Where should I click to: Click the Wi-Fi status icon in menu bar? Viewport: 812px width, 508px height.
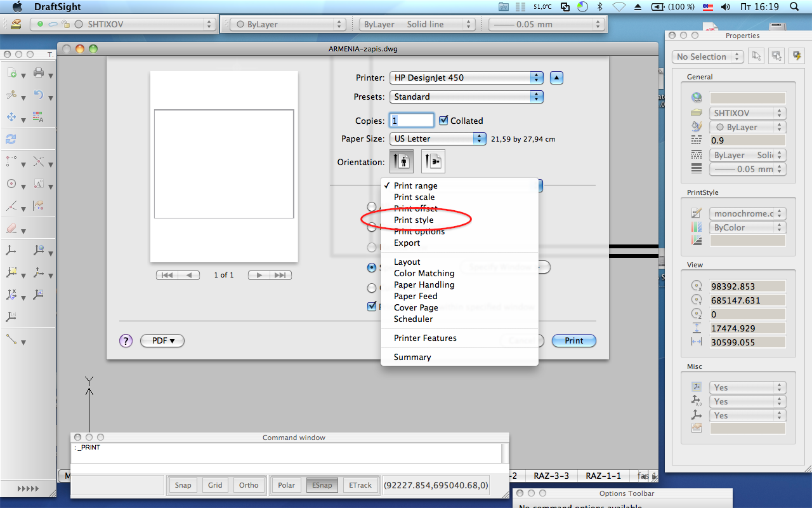619,6
